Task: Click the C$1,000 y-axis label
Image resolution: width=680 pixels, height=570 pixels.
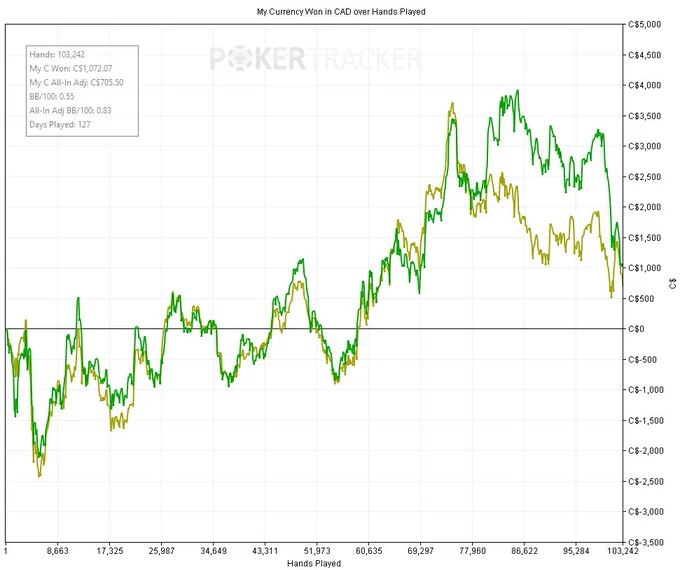Action: tap(644, 268)
